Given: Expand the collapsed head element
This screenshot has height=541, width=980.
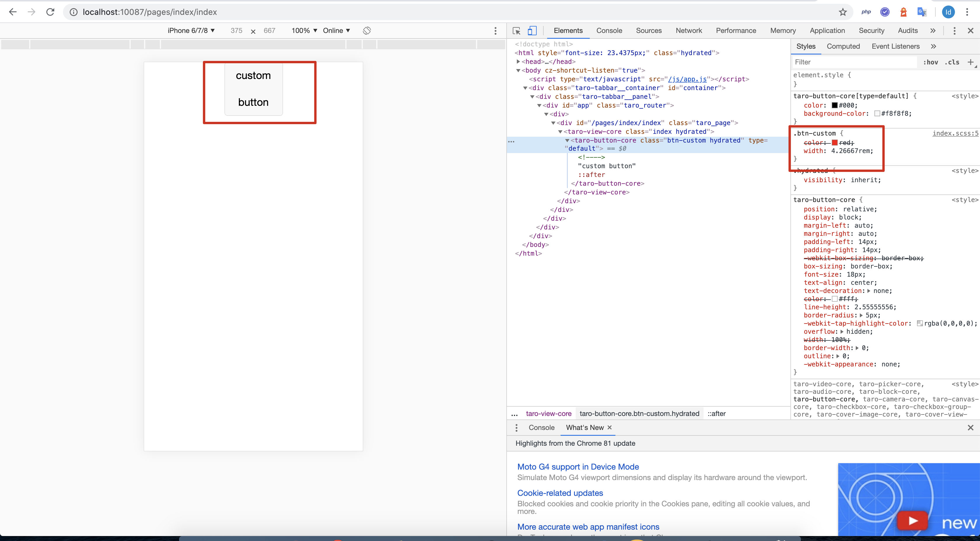Looking at the screenshot, I should click(x=518, y=62).
